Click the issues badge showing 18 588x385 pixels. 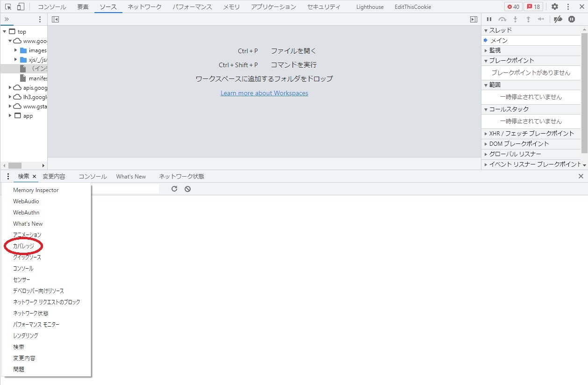[533, 7]
